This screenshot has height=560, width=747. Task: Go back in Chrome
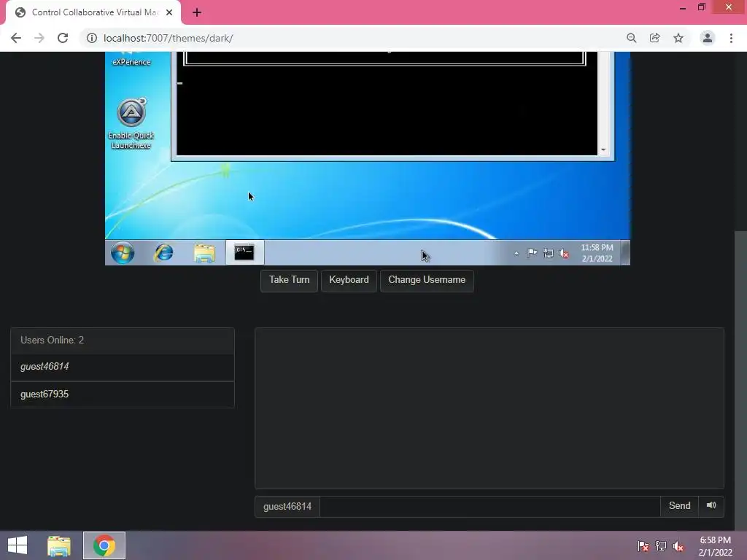pos(16,38)
